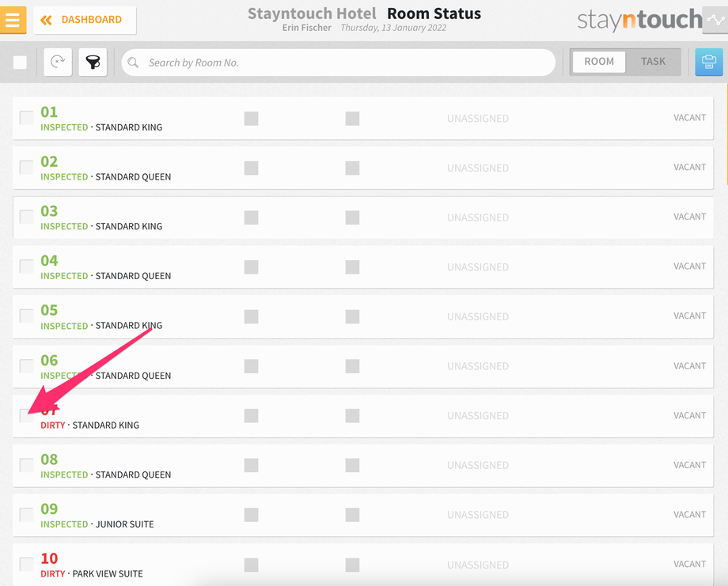
Task: Click PARK VIEW SUITE room type label
Action: pos(108,574)
